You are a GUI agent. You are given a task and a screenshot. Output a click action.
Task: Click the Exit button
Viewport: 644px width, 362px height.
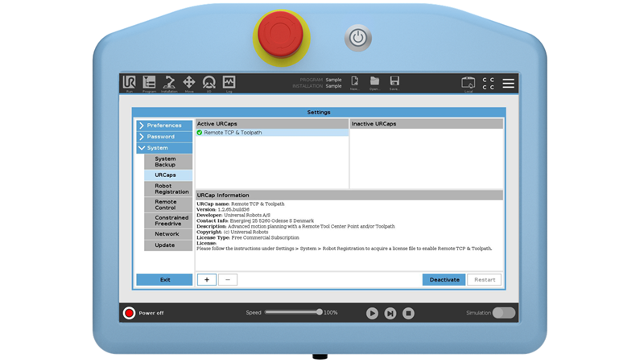click(164, 279)
